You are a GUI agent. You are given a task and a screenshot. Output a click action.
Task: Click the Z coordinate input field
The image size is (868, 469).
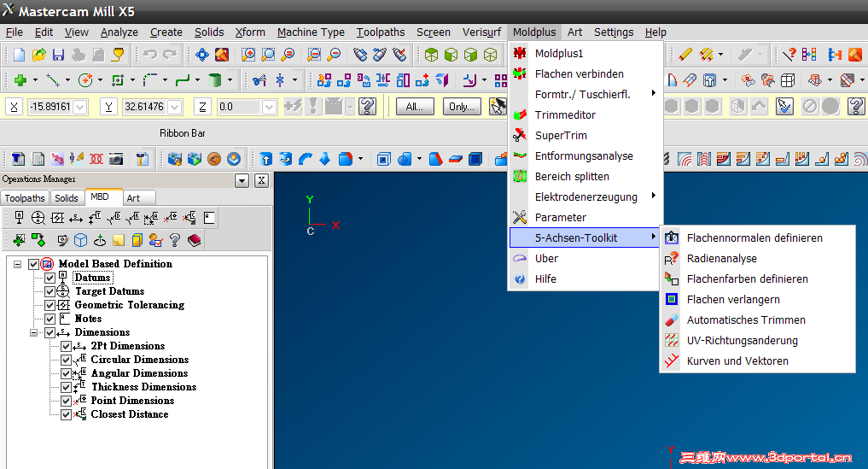pyautogui.click(x=240, y=107)
